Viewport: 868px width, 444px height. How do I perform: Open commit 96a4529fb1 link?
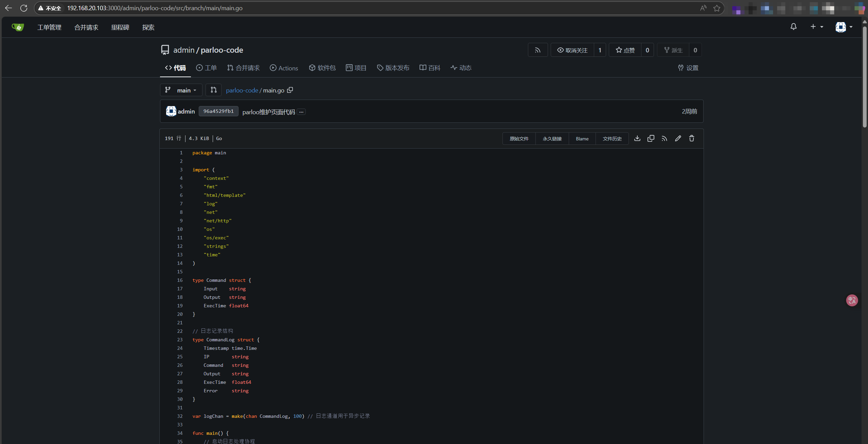point(218,111)
